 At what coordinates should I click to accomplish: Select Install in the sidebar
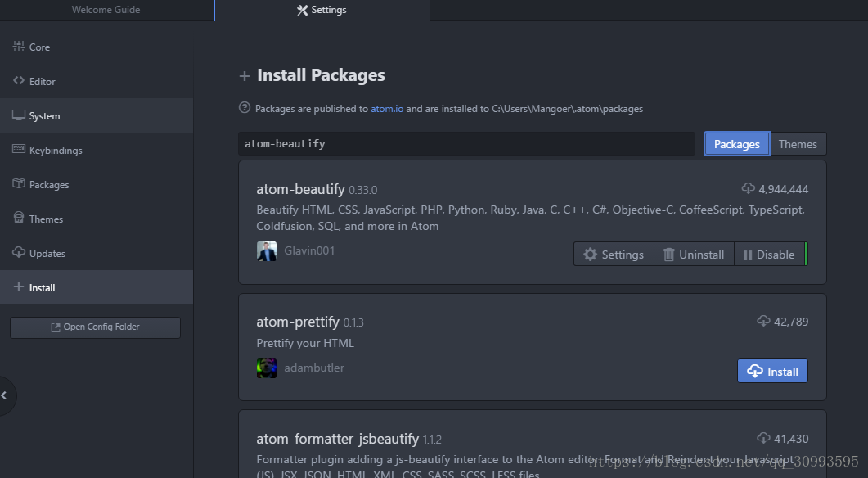[97, 287]
